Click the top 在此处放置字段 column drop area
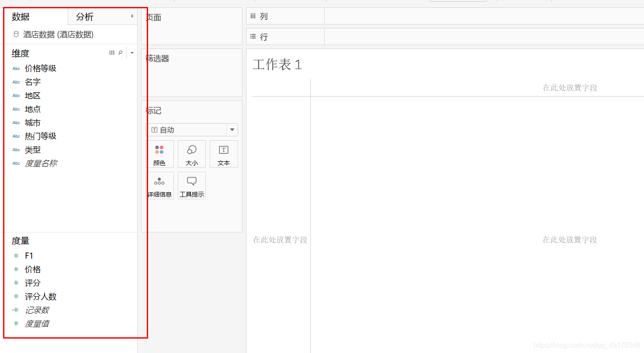The height and width of the screenshot is (353, 644). pyautogui.click(x=570, y=87)
